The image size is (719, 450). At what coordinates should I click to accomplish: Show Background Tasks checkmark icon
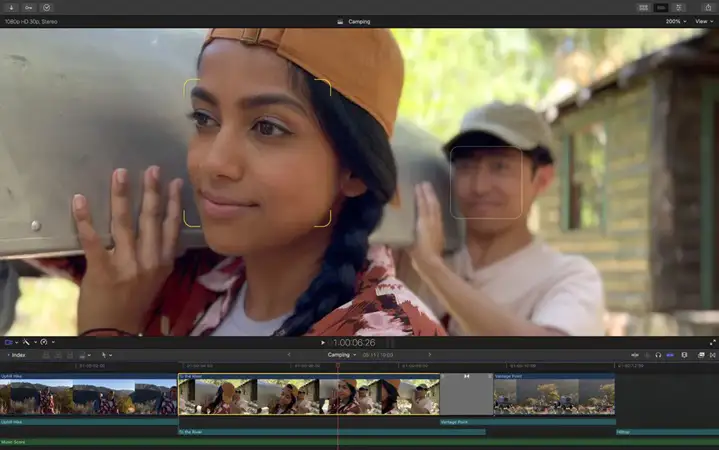46,7
